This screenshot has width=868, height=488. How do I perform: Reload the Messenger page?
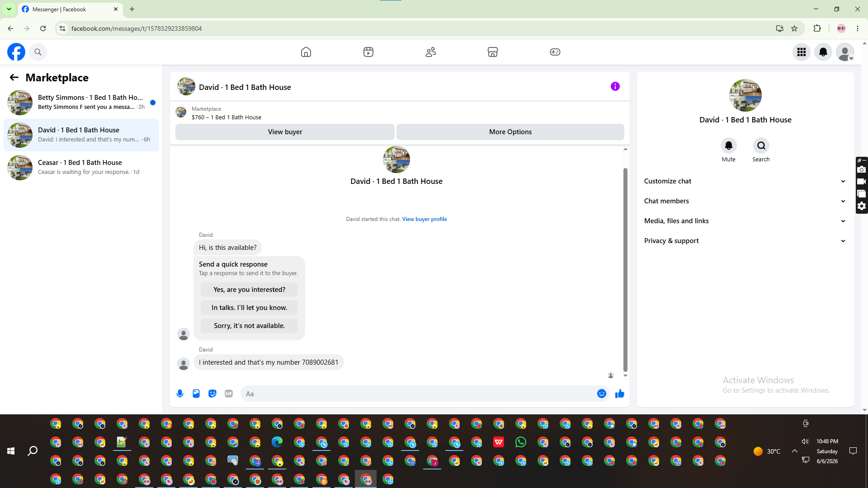[x=43, y=28]
